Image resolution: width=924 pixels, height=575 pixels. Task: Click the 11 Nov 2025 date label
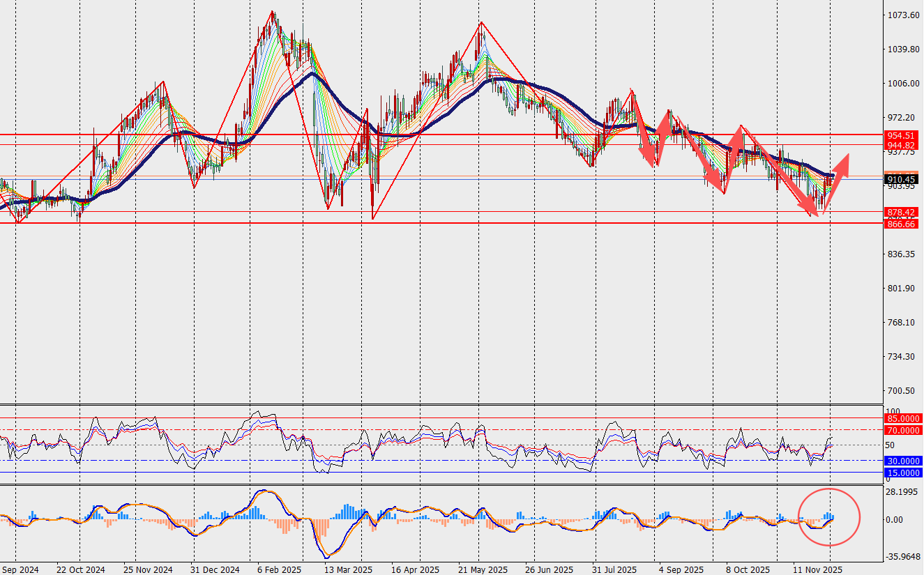[x=819, y=569]
